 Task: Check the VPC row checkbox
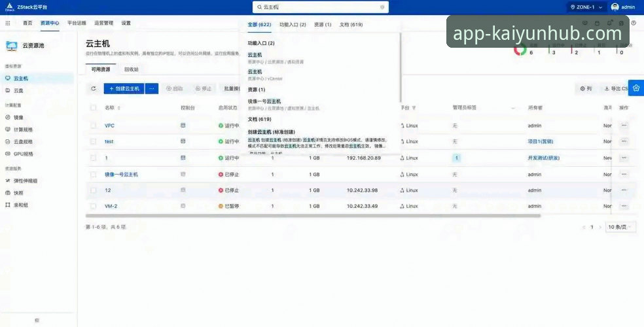coord(93,126)
